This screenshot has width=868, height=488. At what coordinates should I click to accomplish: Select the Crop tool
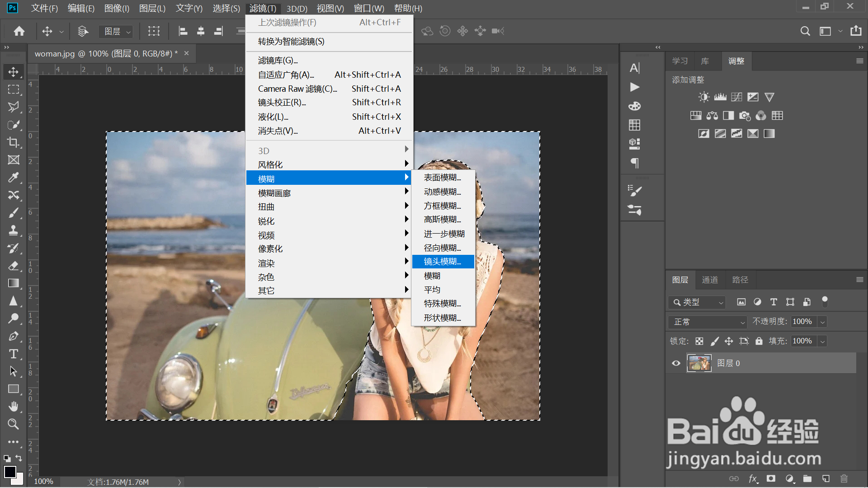coord(13,142)
